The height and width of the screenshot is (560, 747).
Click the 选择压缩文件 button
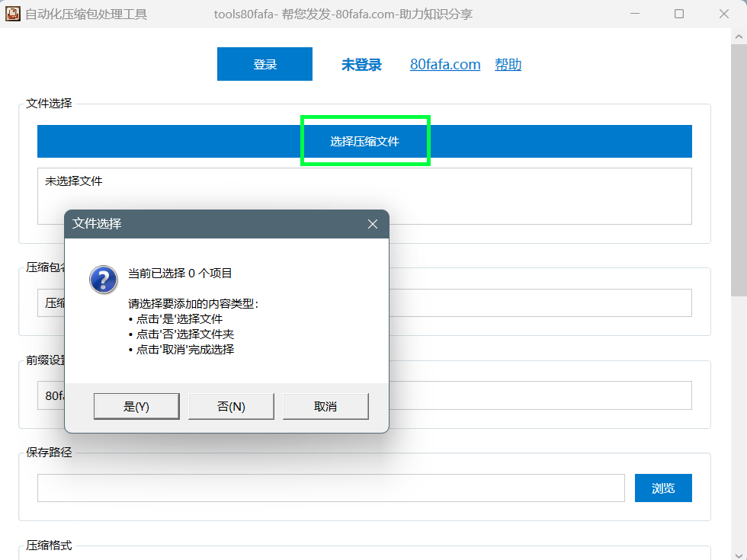coord(364,142)
